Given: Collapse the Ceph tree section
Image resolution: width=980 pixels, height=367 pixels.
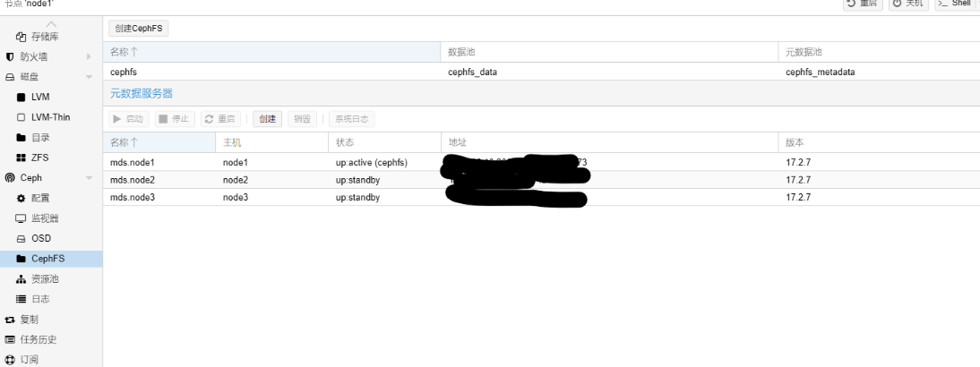Looking at the screenshot, I should (x=89, y=178).
